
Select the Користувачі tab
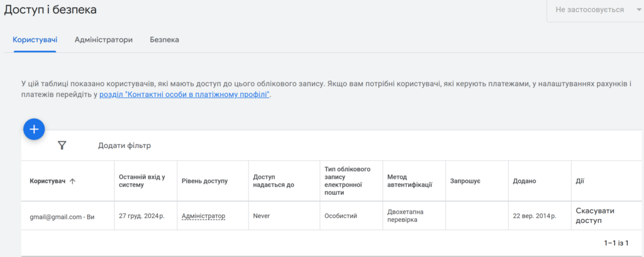click(x=35, y=40)
